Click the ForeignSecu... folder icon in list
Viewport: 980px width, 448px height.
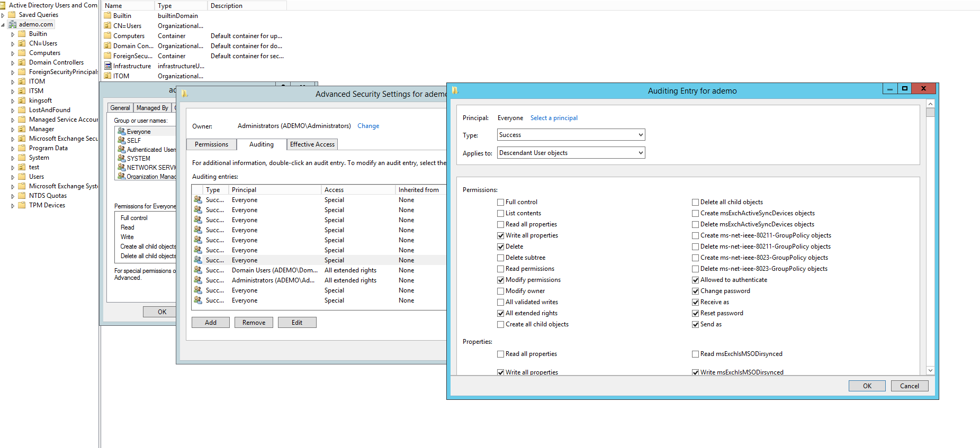tap(108, 56)
